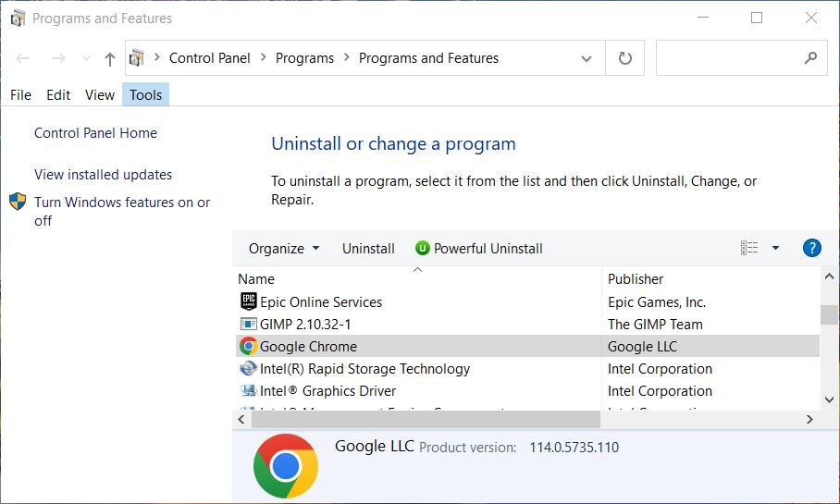Image resolution: width=840 pixels, height=504 pixels.
Task: Expand the chevron before Control Panel
Action: [157, 56]
